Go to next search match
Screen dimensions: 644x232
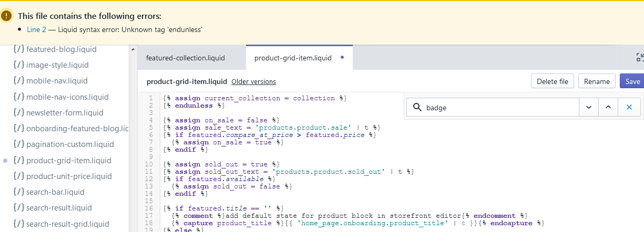point(588,107)
